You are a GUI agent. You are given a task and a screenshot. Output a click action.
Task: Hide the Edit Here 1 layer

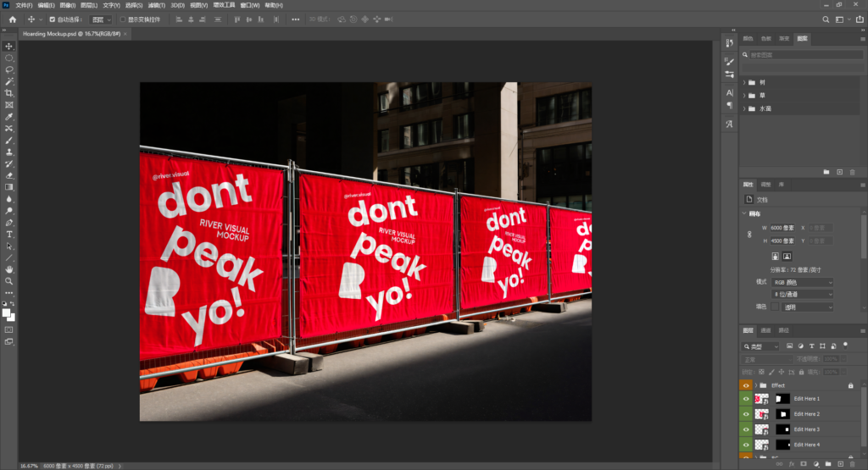click(x=746, y=399)
